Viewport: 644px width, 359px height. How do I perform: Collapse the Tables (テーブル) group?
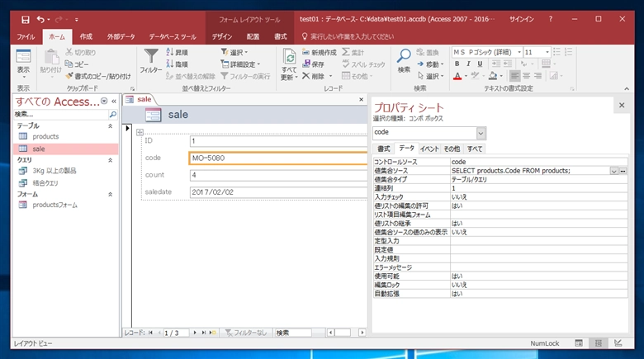[110, 126]
